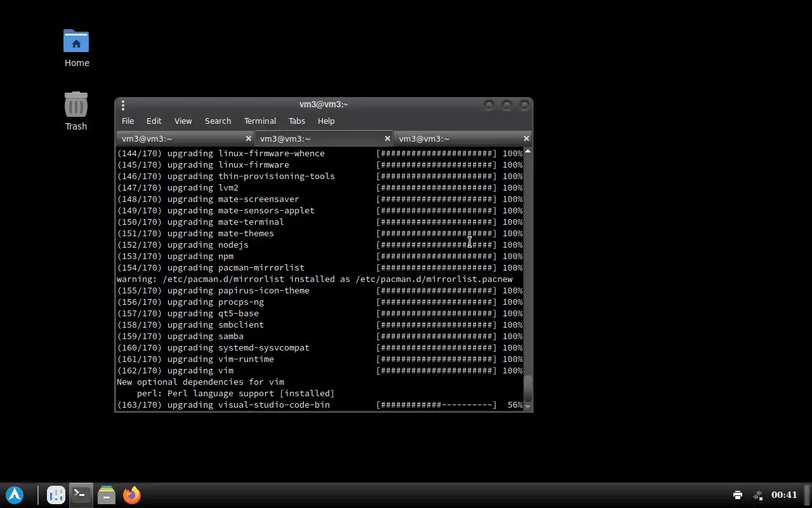Click the terminal vertical scrollbar thumb
Image resolution: width=812 pixels, height=508 pixels.
(528, 389)
